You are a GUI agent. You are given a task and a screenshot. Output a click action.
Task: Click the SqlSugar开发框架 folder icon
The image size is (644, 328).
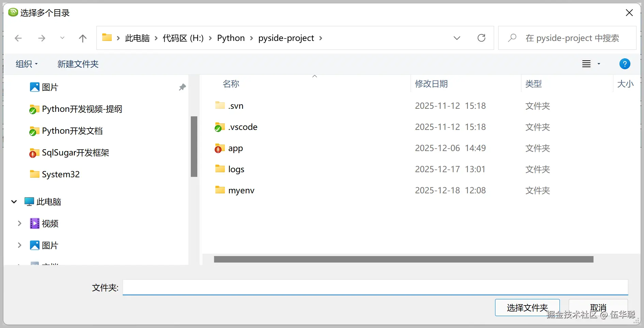tap(34, 153)
